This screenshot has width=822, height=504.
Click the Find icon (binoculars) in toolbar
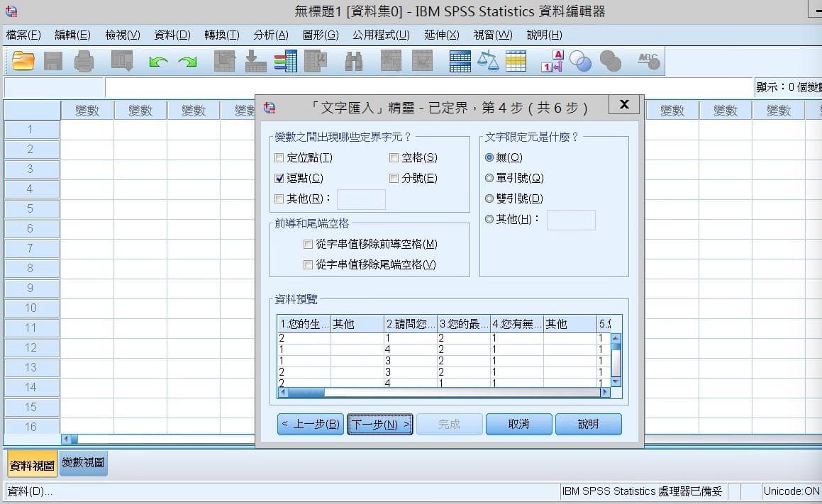[x=355, y=62]
